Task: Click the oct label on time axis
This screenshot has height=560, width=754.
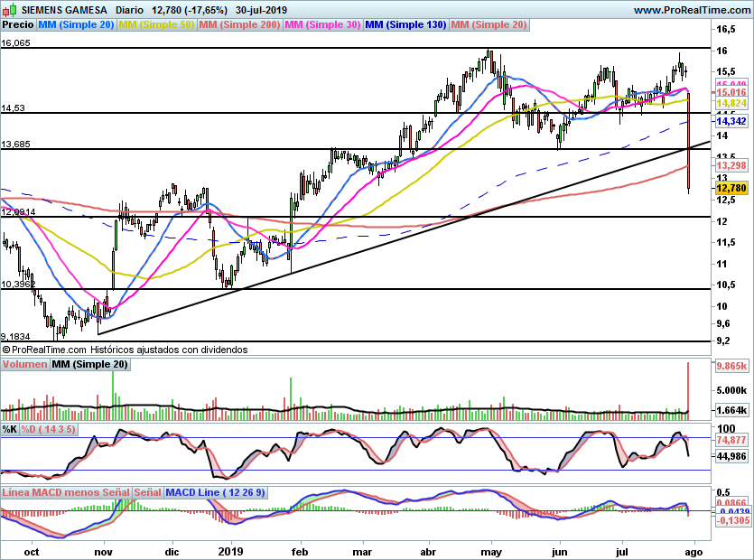Action: tap(32, 552)
